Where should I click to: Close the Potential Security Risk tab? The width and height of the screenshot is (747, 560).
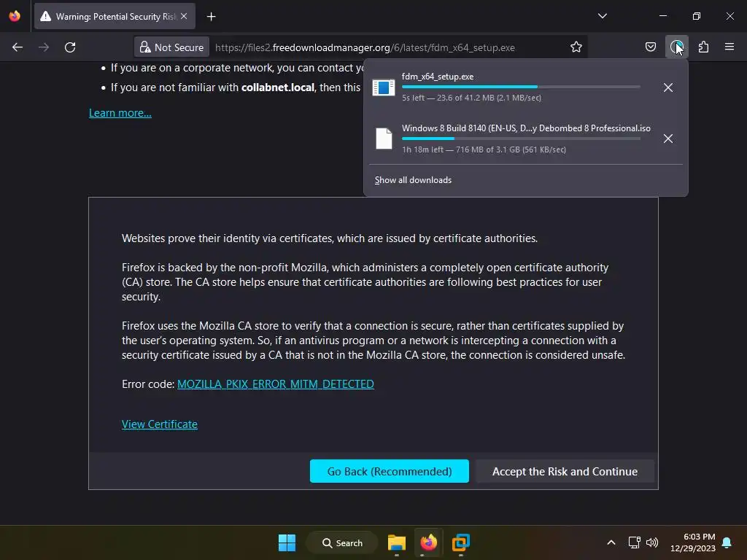click(x=184, y=16)
